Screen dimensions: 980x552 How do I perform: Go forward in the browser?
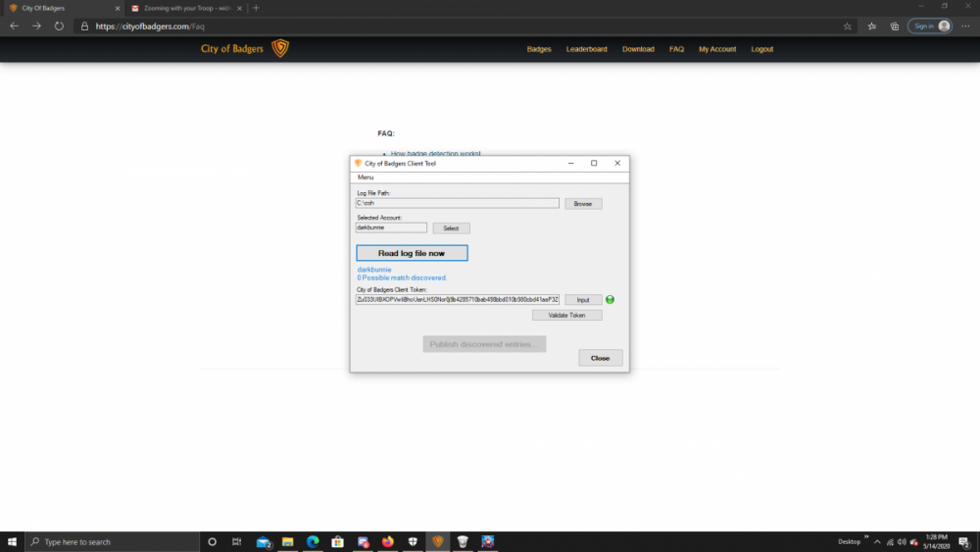point(36,26)
